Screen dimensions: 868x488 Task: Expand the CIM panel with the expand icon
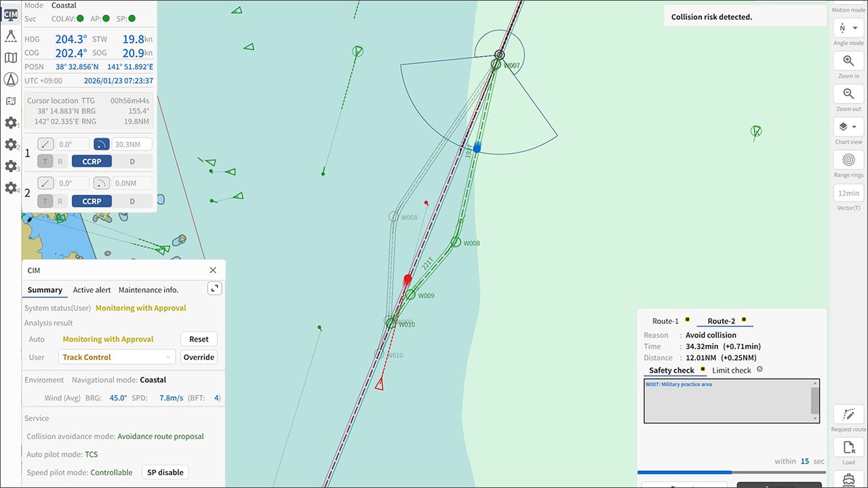pyautogui.click(x=214, y=288)
